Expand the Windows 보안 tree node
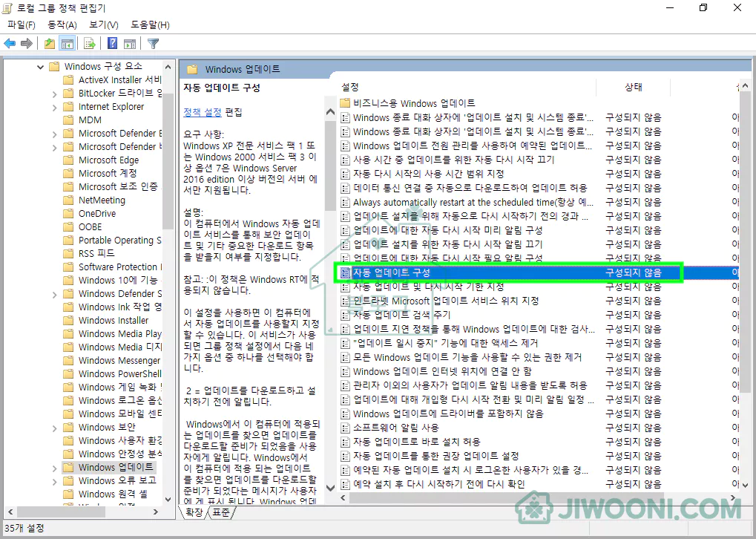 point(54,428)
